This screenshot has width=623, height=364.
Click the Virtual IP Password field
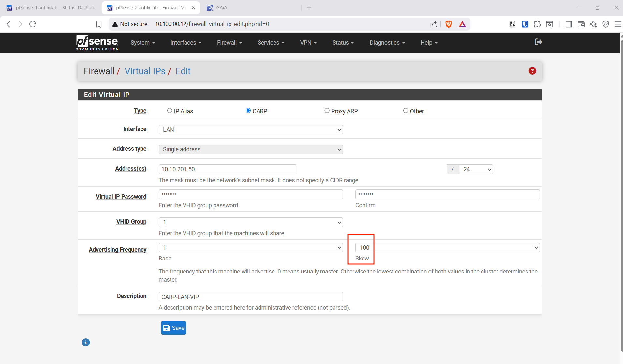(251, 194)
